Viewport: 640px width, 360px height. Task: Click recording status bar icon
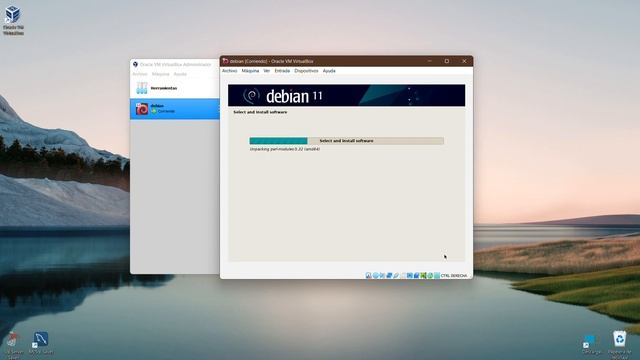[x=417, y=276]
